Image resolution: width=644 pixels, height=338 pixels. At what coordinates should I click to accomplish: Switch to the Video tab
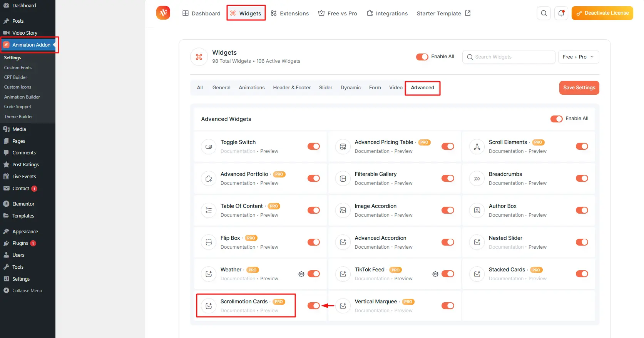pos(396,88)
